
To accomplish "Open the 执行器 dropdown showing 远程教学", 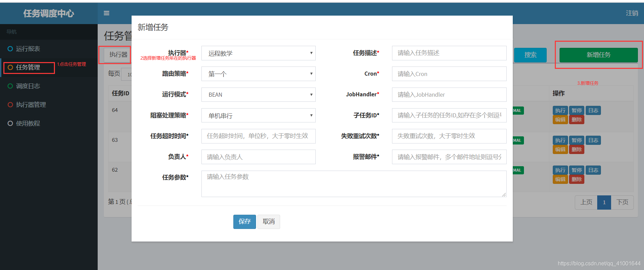I will pos(258,53).
